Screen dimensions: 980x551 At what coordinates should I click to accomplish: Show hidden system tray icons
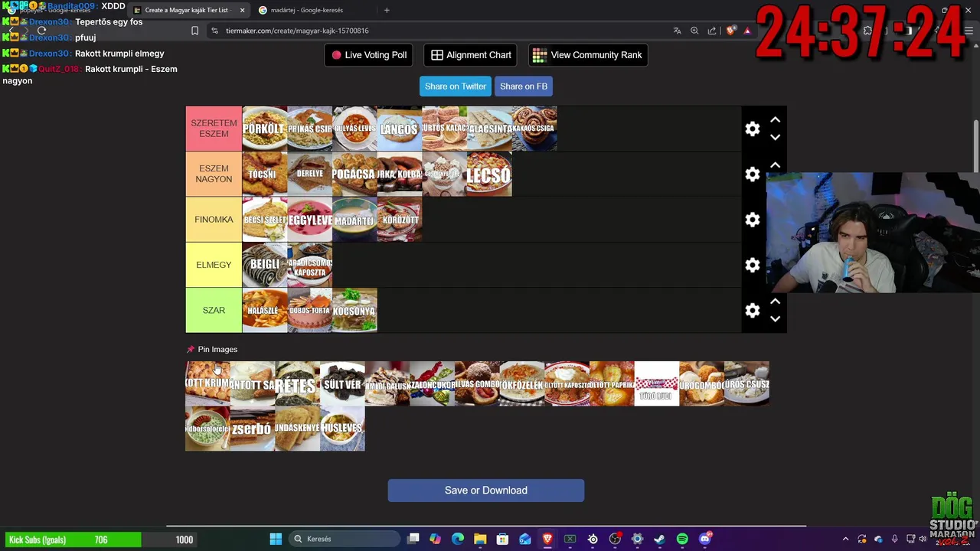[x=845, y=539]
